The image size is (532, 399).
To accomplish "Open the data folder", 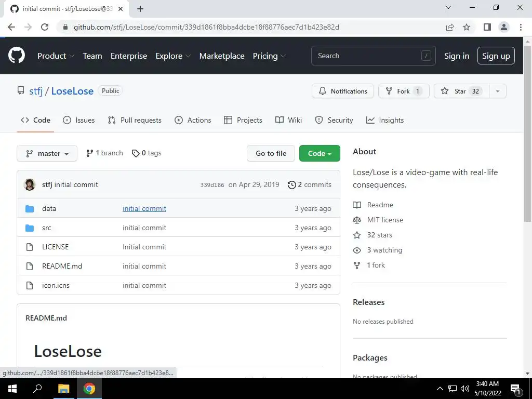I will point(49,208).
